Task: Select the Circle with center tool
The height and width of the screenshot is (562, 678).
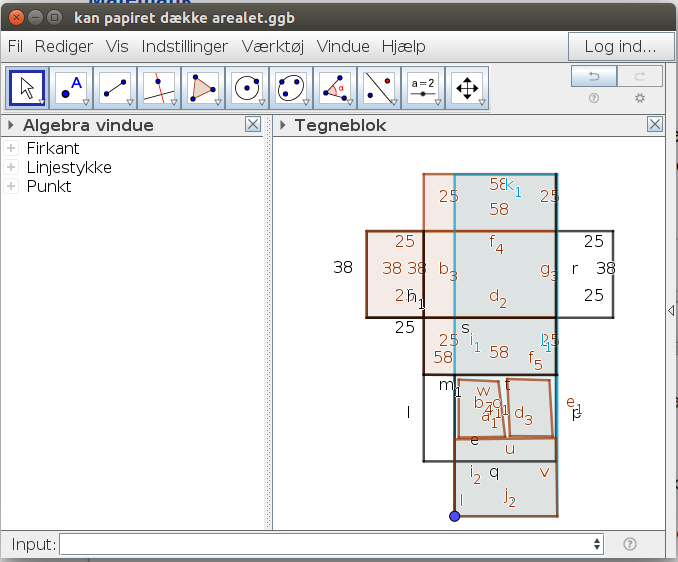Action: 247,88
